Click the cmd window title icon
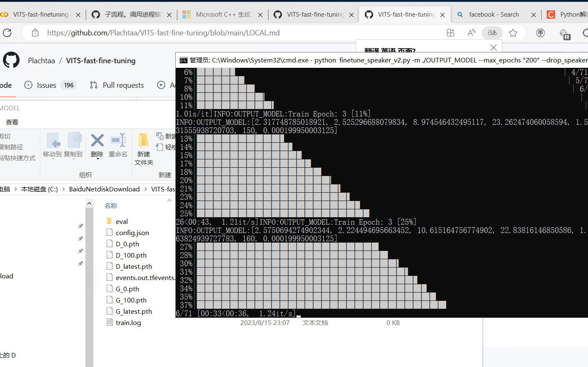Viewport: 588px width, 367px height. click(x=183, y=60)
